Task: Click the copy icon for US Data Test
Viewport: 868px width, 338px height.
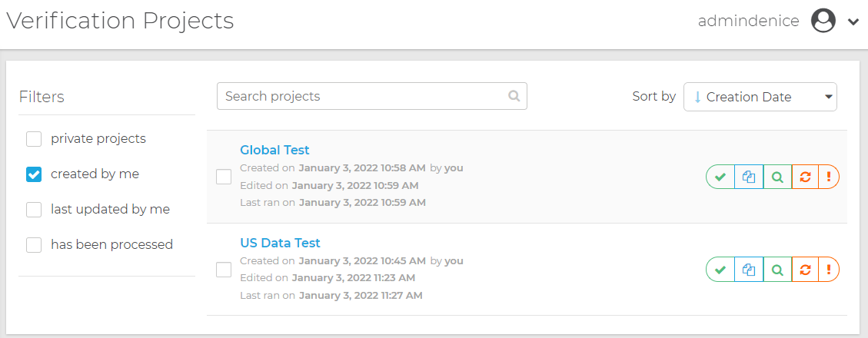Action: click(749, 270)
